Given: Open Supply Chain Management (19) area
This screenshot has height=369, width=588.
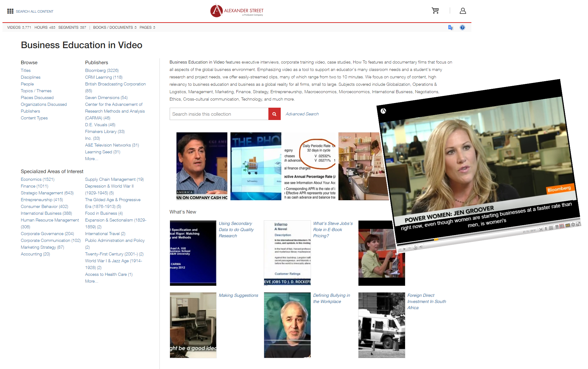Looking at the screenshot, I should tap(114, 179).
